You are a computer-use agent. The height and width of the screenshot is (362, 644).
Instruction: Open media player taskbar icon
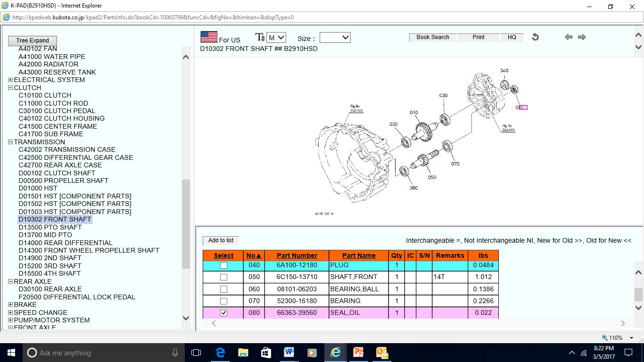[312, 353]
